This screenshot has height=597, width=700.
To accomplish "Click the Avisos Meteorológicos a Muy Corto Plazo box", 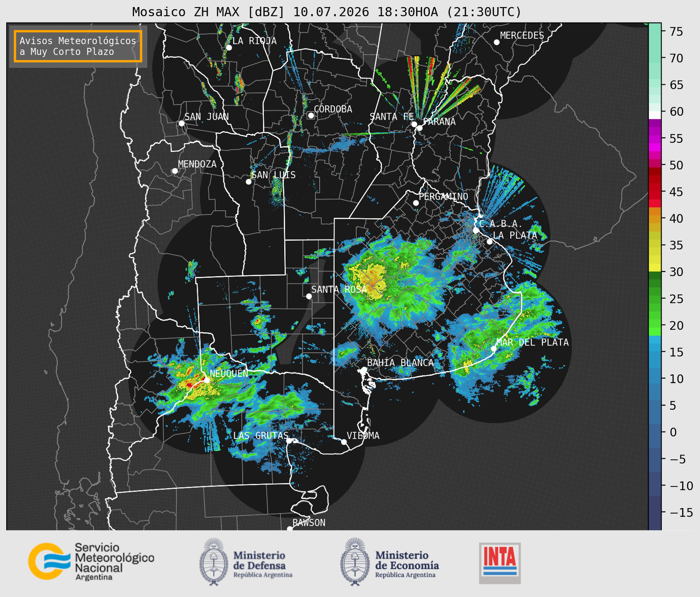I will click(x=78, y=46).
